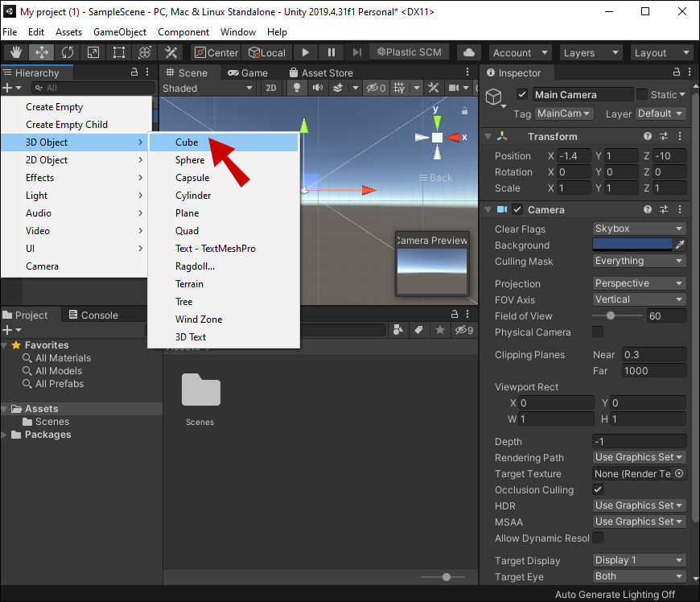700x602 pixels.
Task: Uncheck Occlusion Culling
Action: tap(598, 489)
